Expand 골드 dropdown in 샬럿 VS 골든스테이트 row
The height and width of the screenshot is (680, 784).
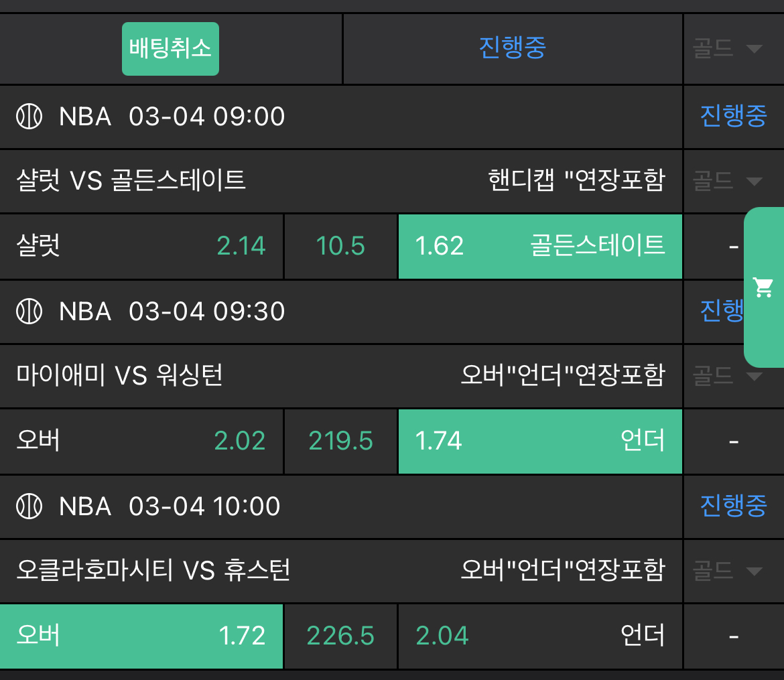pyautogui.click(x=728, y=181)
